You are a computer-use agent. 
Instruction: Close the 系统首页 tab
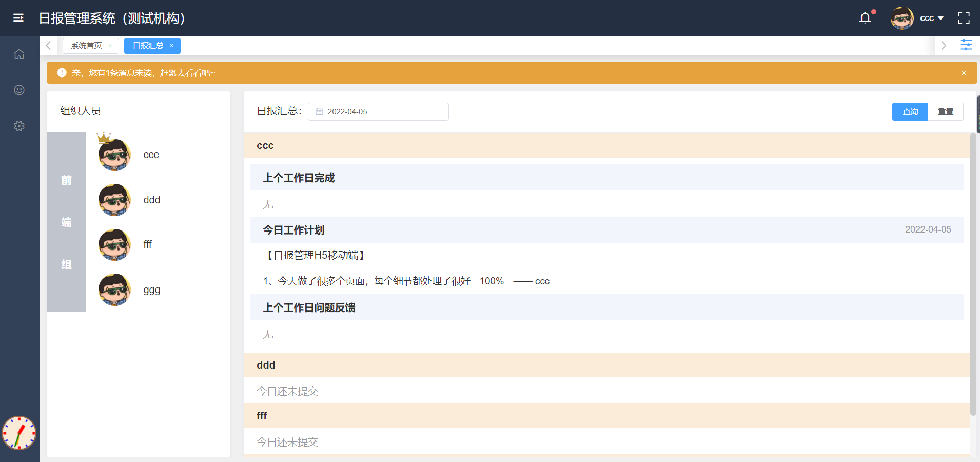coord(110,46)
